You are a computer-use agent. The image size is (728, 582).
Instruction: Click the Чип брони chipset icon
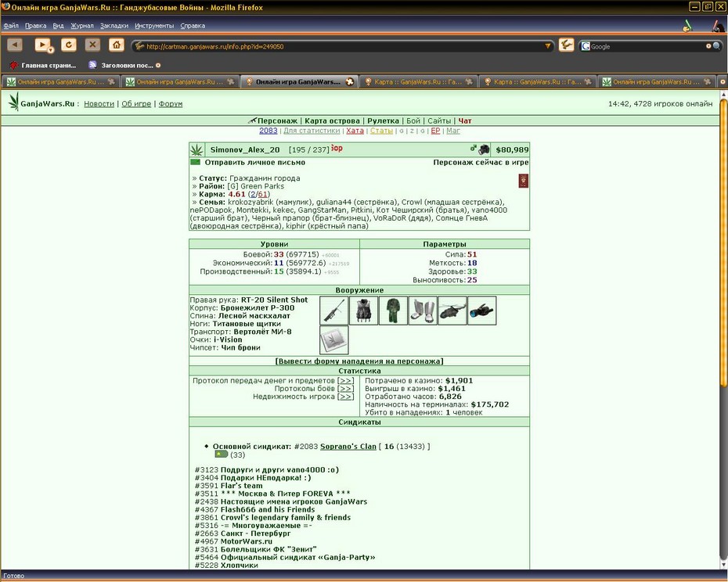[333, 339]
